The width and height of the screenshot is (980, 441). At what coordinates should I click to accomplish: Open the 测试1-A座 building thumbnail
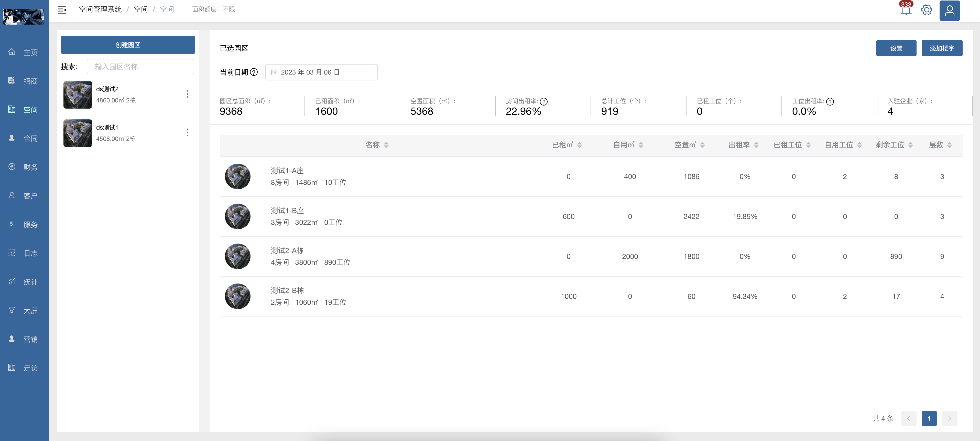(237, 176)
